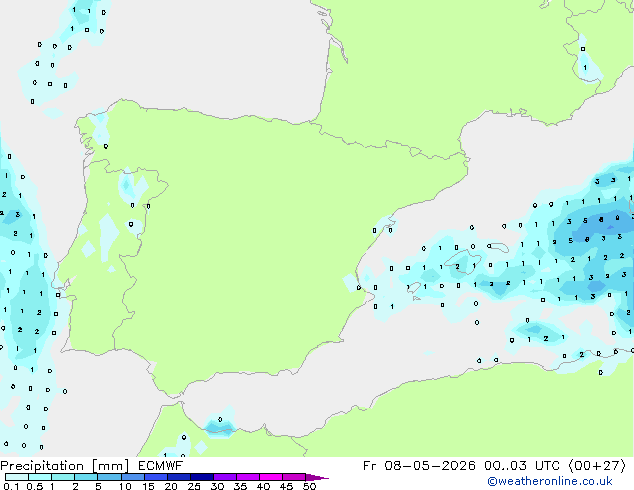Screen dimensions: 634x490
Task: Click the '15' legend scale label
Action: [x=148, y=486]
